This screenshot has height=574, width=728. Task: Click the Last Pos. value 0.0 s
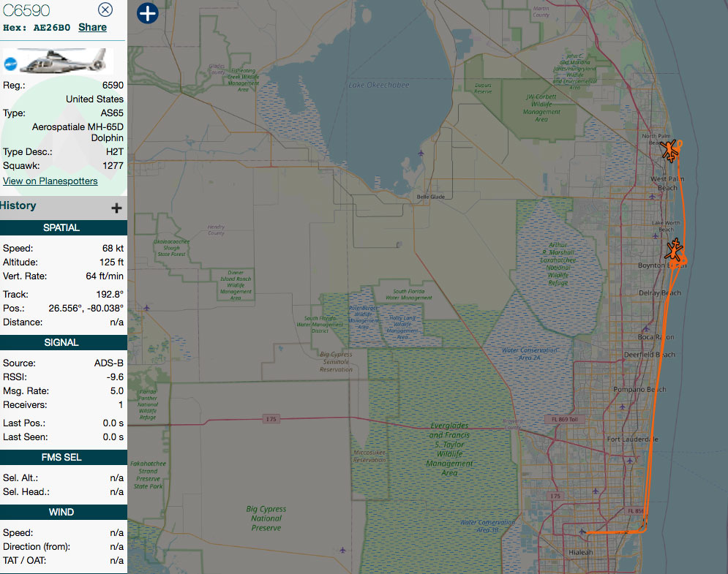(113, 423)
